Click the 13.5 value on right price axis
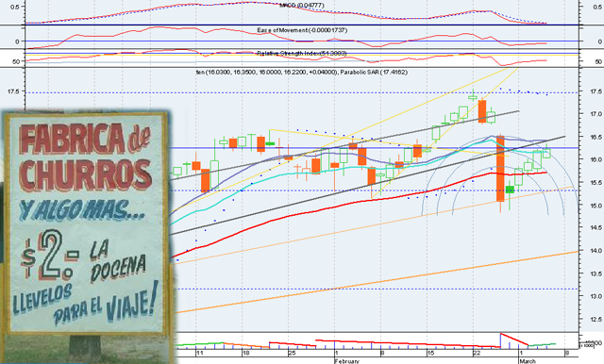 point(596,273)
